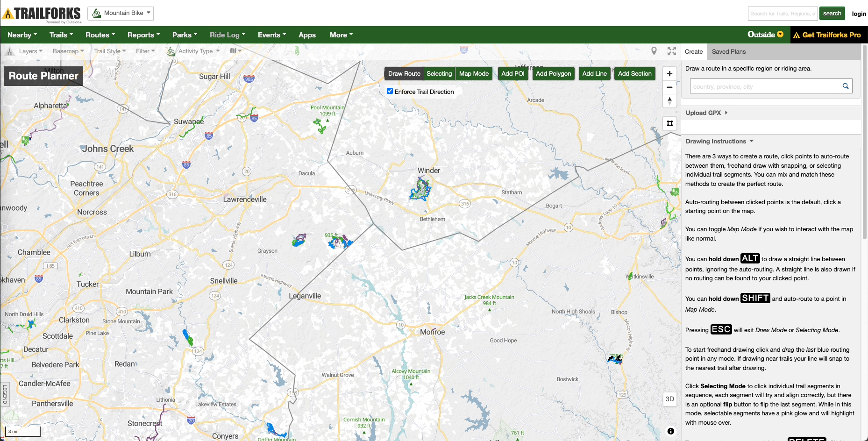Reset map bearing with compass icon
This screenshot has width=868, height=441.
(669, 100)
